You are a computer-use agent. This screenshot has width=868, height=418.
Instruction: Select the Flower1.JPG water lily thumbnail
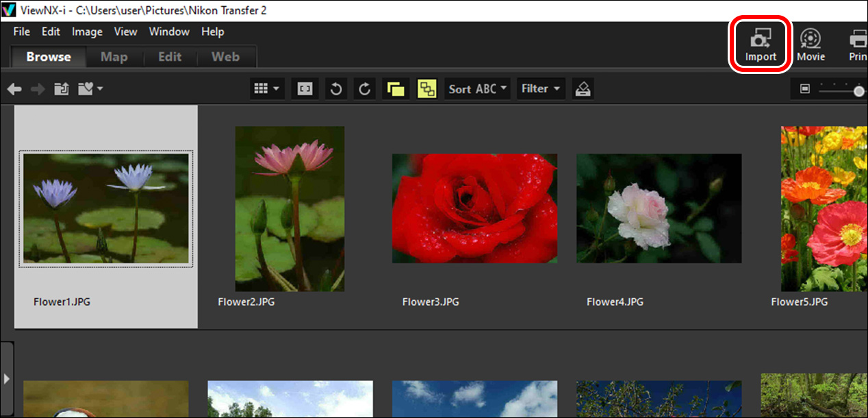click(x=106, y=208)
